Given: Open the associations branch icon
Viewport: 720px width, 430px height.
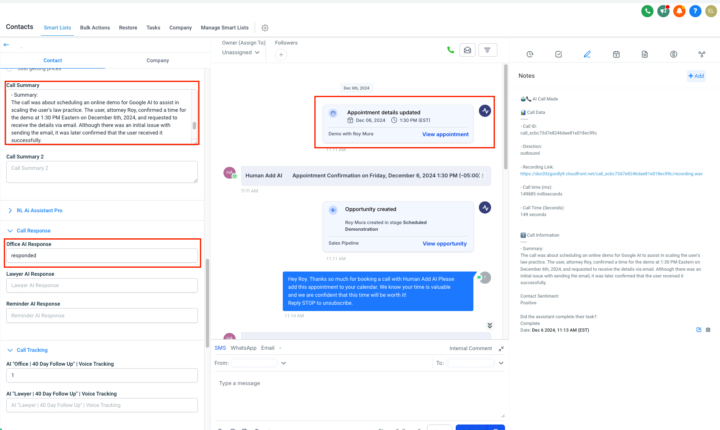Looking at the screenshot, I should (x=702, y=54).
